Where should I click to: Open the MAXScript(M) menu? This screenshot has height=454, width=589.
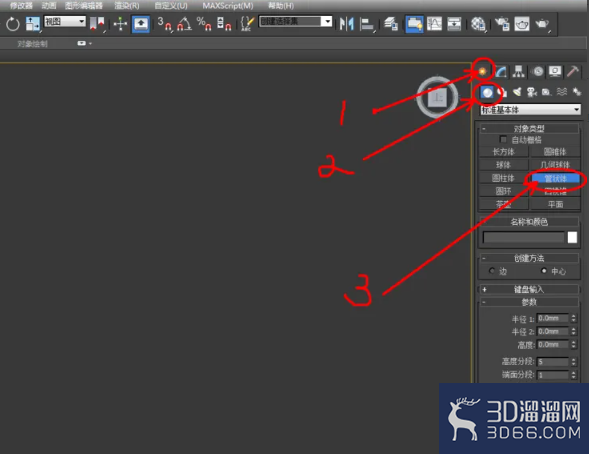pyautogui.click(x=228, y=6)
